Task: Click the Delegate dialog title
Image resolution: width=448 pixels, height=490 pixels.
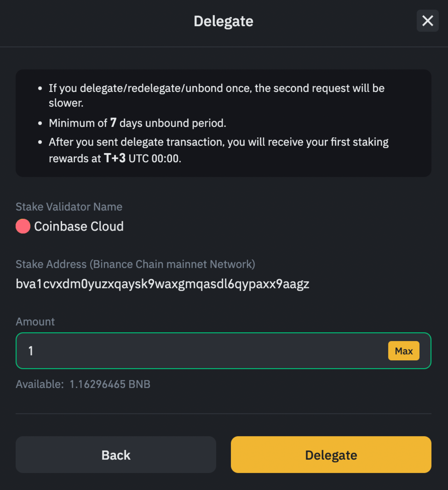Action: (x=224, y=21)
